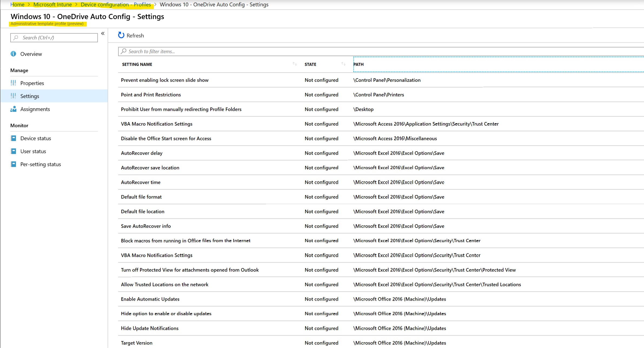Click magnifier icon in filter items box
Image resolution: width=644 pixels, height=348 pixels.
point(124,51)
